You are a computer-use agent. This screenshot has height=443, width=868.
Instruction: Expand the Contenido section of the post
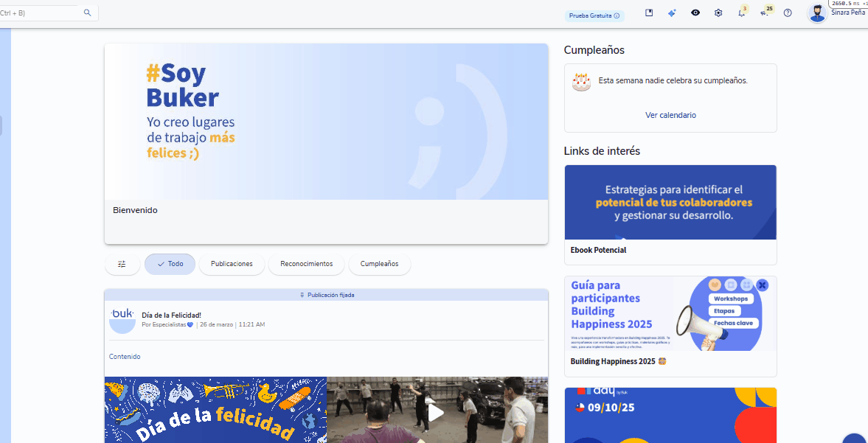coord(125,357)
